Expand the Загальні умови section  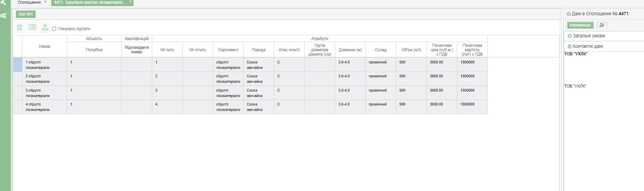click(x=569, y=36)
